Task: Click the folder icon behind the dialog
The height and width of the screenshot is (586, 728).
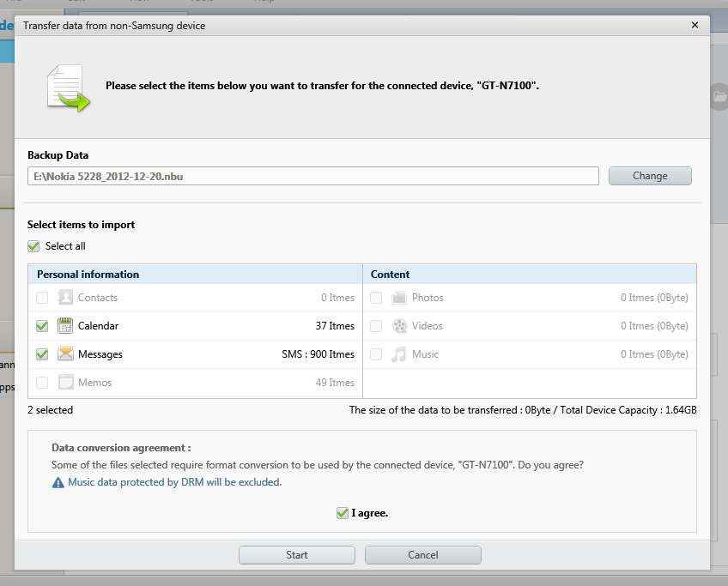Action: [x=719, y=96]
